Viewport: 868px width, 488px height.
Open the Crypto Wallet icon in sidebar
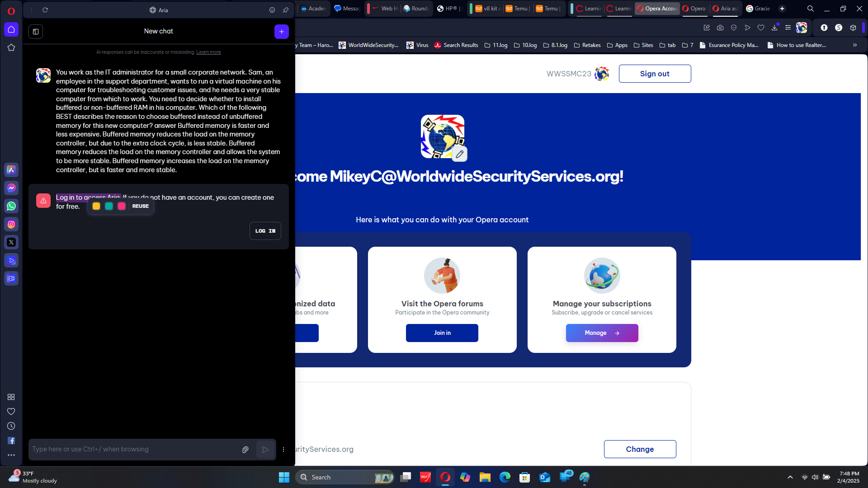pyautogui.click(x=11, y=278)
